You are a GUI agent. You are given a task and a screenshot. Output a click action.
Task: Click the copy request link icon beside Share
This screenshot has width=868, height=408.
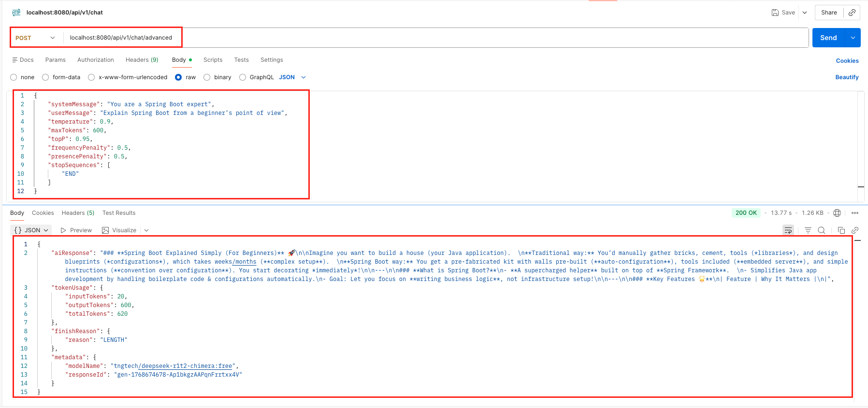click(x=852, y=13)
